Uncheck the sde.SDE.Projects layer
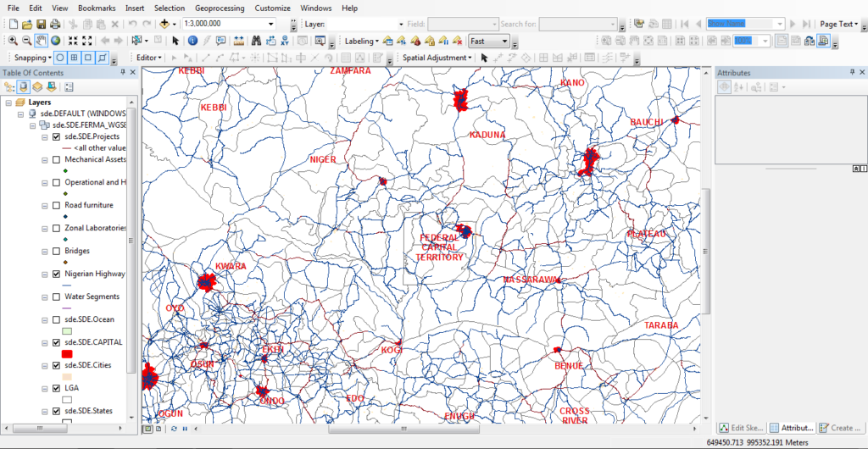Viewport: 868px width, 449px height. coord(56,136)
